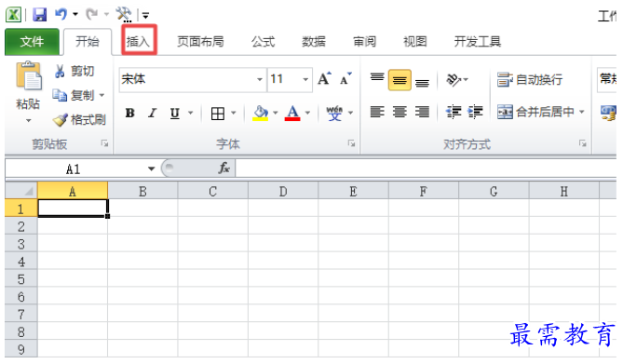Open the Underline style dropdown arrow
623x364 pixels.
pyautogui.click(x=191, y=114)
